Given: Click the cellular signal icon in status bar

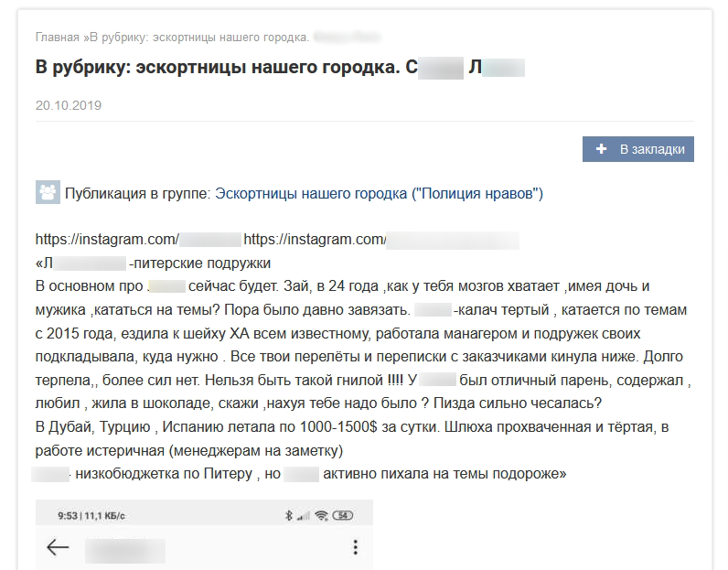Looking at the screenshot, I should pos(303,516).
